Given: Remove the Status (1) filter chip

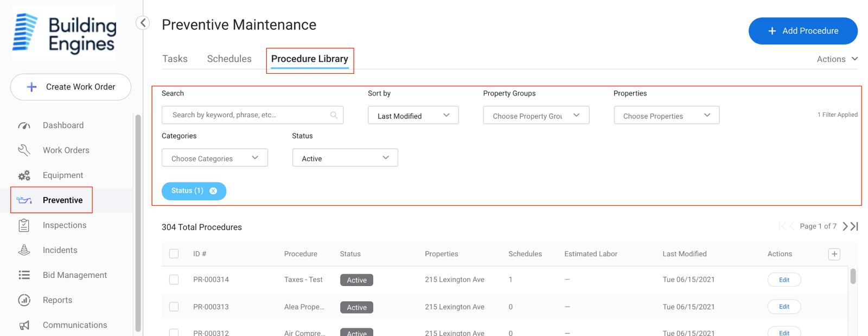Looking at the screenshot, I should pos(213,191).
